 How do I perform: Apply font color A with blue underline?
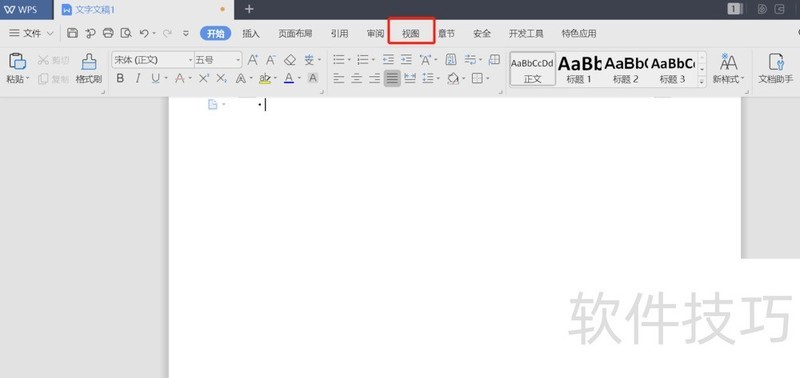[289, 79]
